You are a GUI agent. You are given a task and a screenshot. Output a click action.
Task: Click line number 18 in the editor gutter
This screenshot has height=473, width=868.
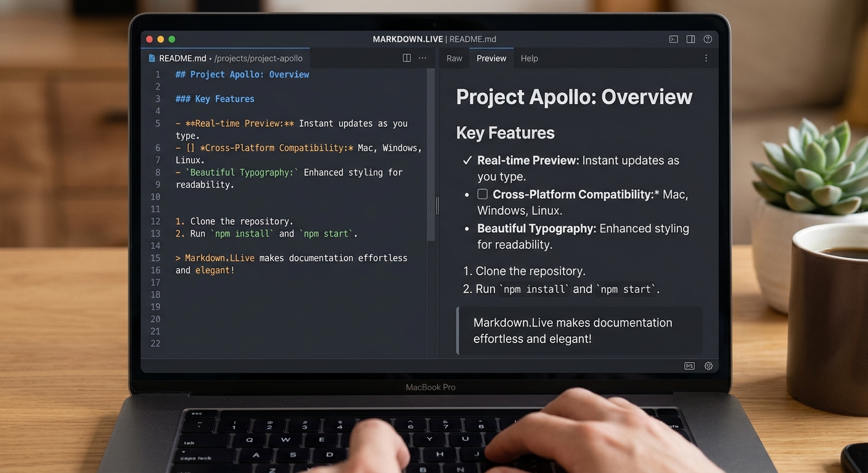(155, 294)
